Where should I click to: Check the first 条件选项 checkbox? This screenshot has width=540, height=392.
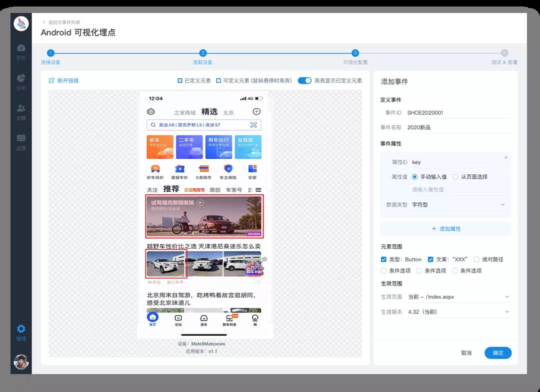pyautogui.click(x=383, y=271)
